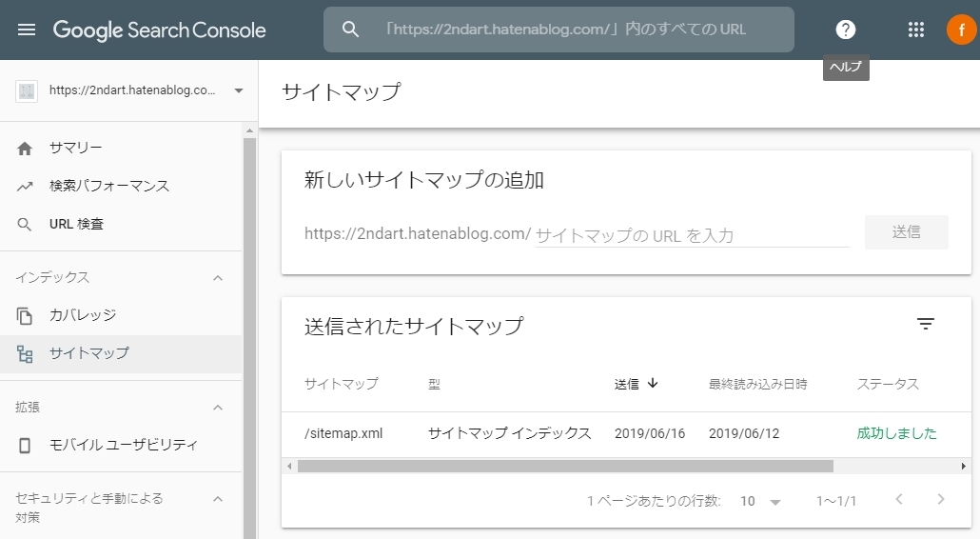The height and width of the screenshot is (539, 980).
Task: Select サイトマップ in the sidebar
Action: (x=121, y=354)
